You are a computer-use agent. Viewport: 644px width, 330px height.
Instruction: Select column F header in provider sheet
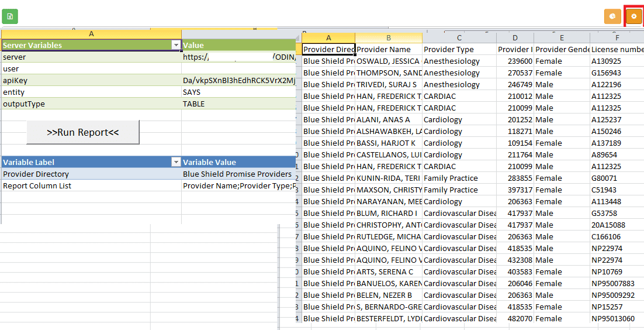617,38
